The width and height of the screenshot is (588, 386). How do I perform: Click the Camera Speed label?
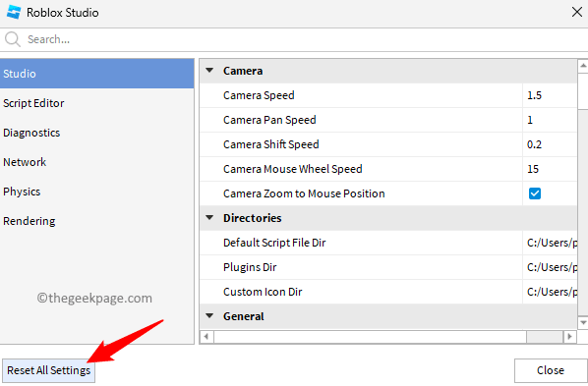tap(259, 95)
